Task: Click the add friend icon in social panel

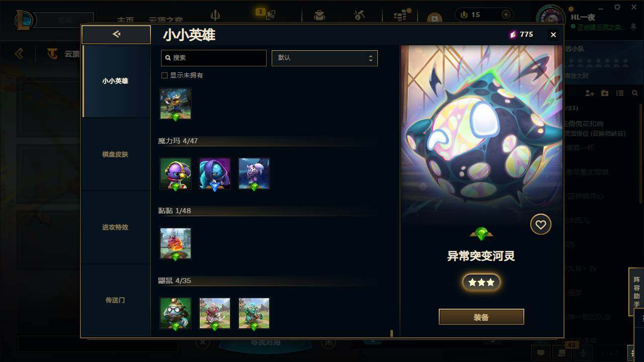Action: (x=590, y=94)
